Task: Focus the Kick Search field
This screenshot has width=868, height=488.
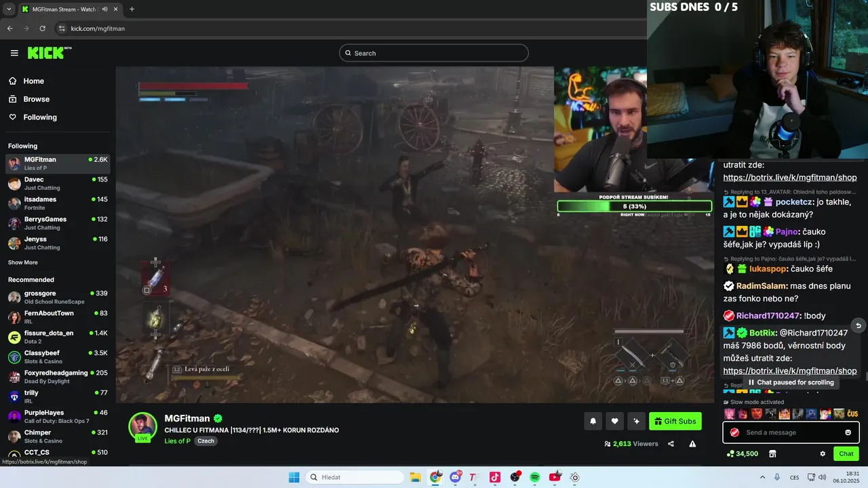Action: [434, 53]
